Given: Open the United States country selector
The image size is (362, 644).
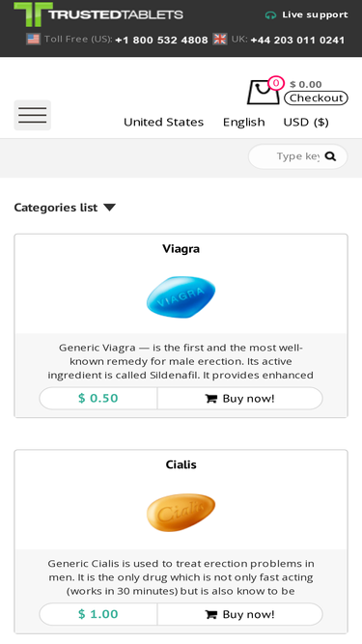Looking at the screenshot, I should tap(163, 123).
